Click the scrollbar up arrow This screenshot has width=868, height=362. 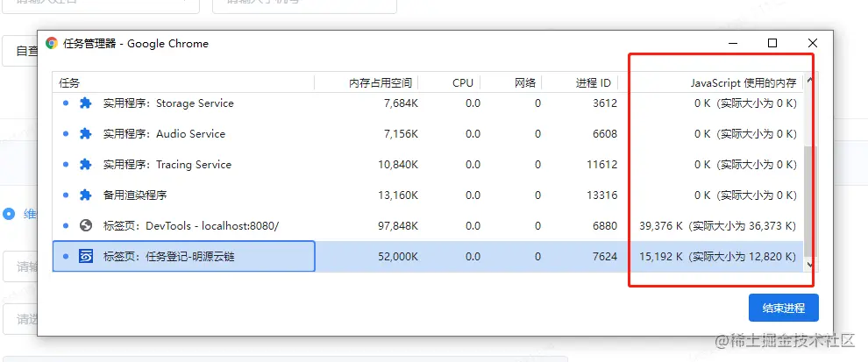coord(808,81)
